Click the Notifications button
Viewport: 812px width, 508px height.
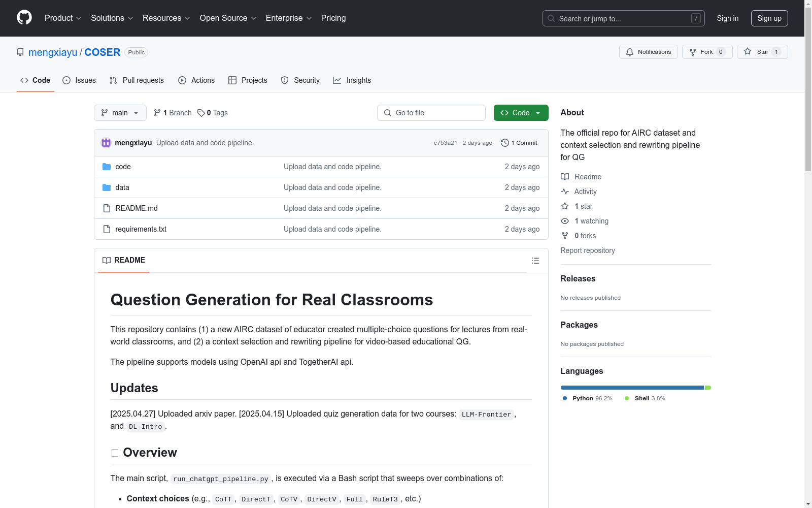coord(649,52)
